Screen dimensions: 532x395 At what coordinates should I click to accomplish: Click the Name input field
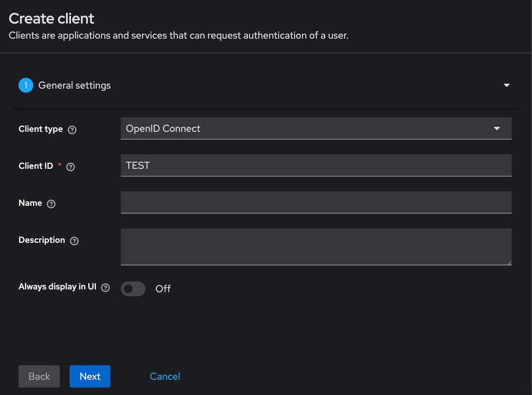316,202
